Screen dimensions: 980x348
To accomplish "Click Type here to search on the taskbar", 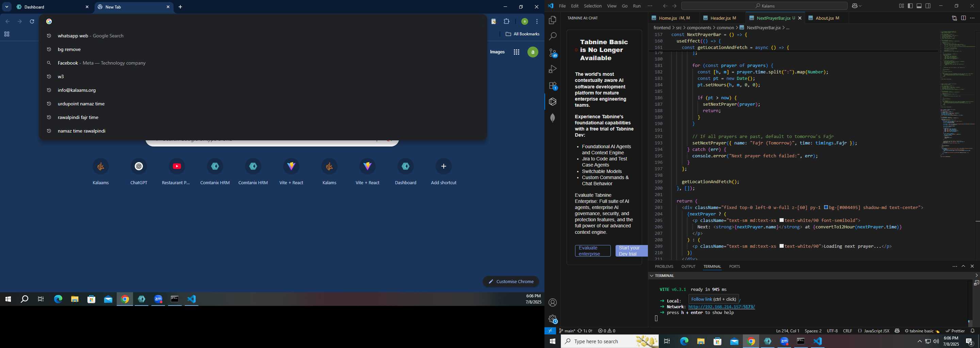I will pyautogui.click(x=610, y=342).
